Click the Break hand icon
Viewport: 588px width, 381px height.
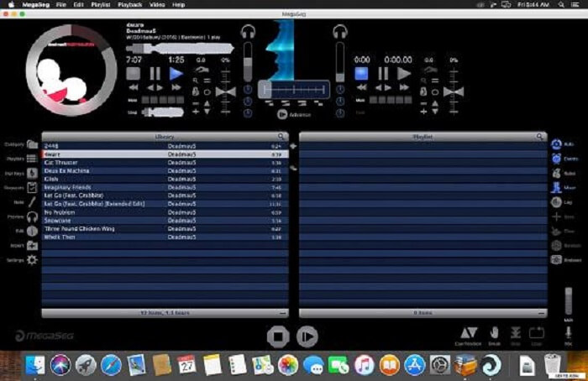click(x=494, y=332)
